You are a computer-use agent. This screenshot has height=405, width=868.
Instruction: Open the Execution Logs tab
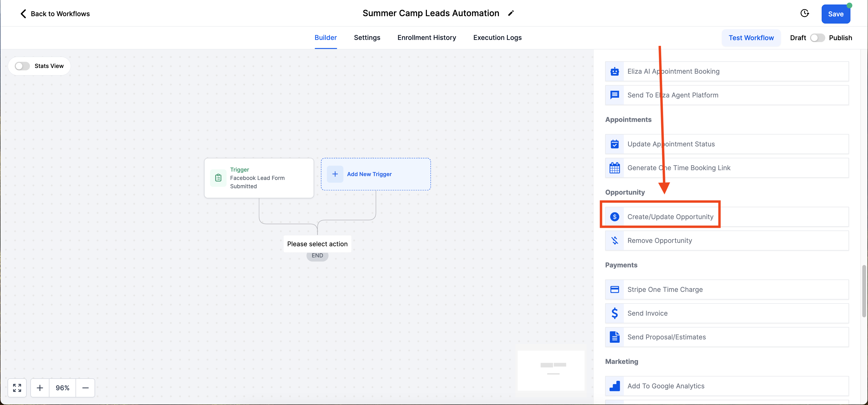[x=497, y=37]
